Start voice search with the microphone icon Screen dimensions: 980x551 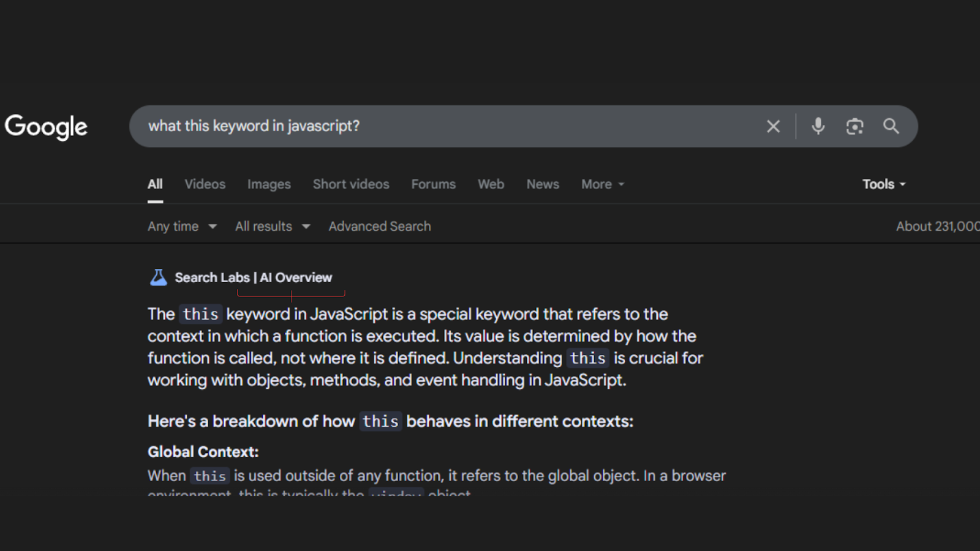point(818,126)
